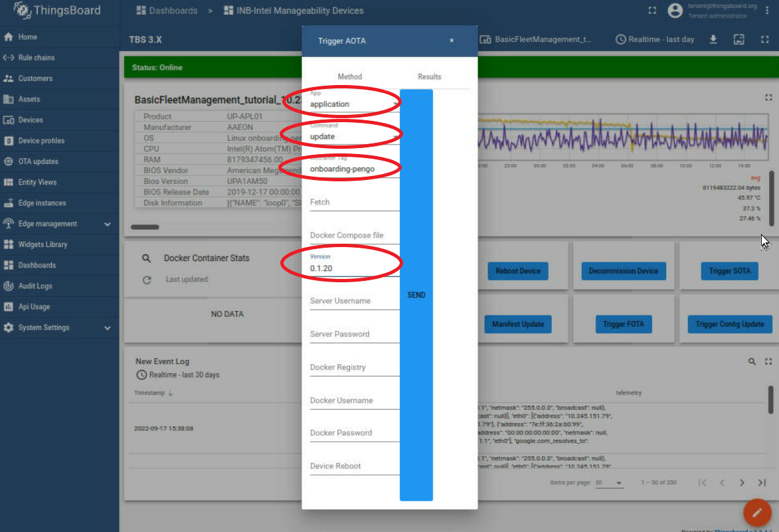Screen dimensions: 779x532
Task: Expand the Edge management menu
Action: pyautogui.click(x=107, y=224)
